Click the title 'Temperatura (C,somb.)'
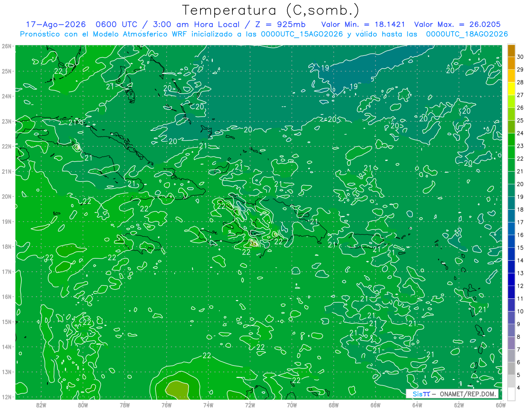The height and width of the screenshot is (411, 532). [x=270, y=10]
